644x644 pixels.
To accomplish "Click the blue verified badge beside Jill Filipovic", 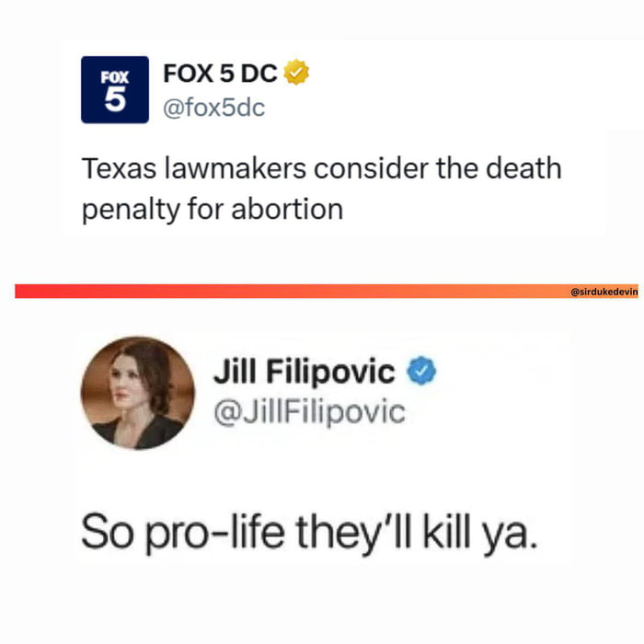I will [421, 371].
